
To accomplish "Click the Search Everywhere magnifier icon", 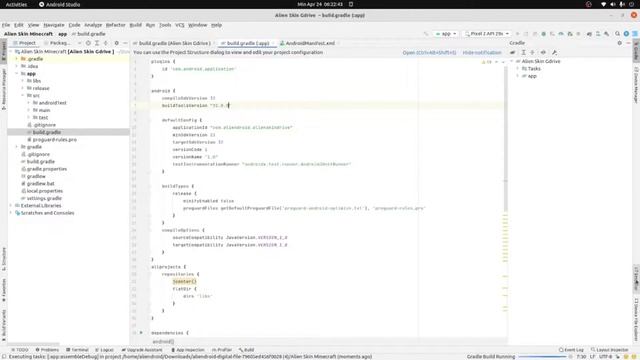I will (618, 33).
